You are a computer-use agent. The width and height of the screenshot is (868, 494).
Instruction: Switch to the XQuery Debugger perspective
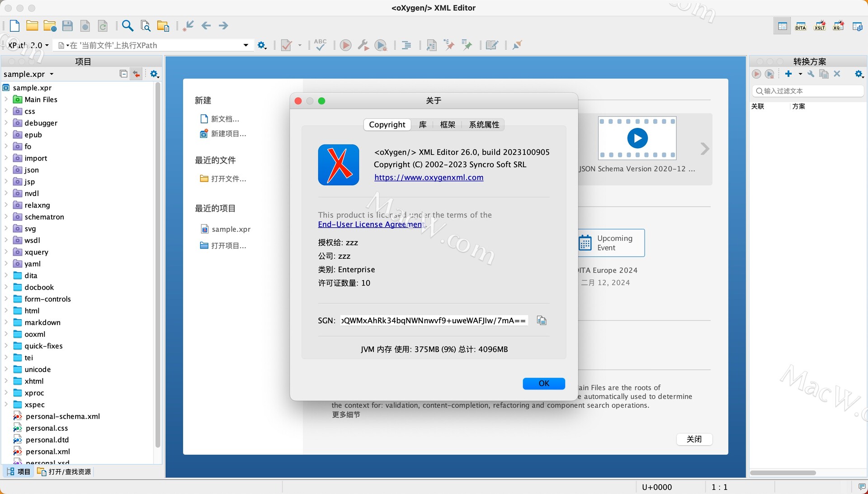(839, 26)
